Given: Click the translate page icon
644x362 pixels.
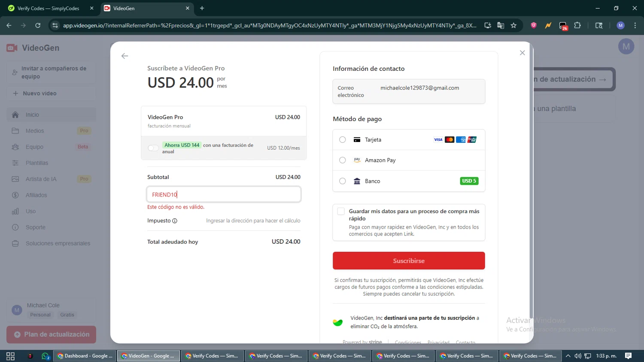Looking at the screenshot, I should point(501,25).
